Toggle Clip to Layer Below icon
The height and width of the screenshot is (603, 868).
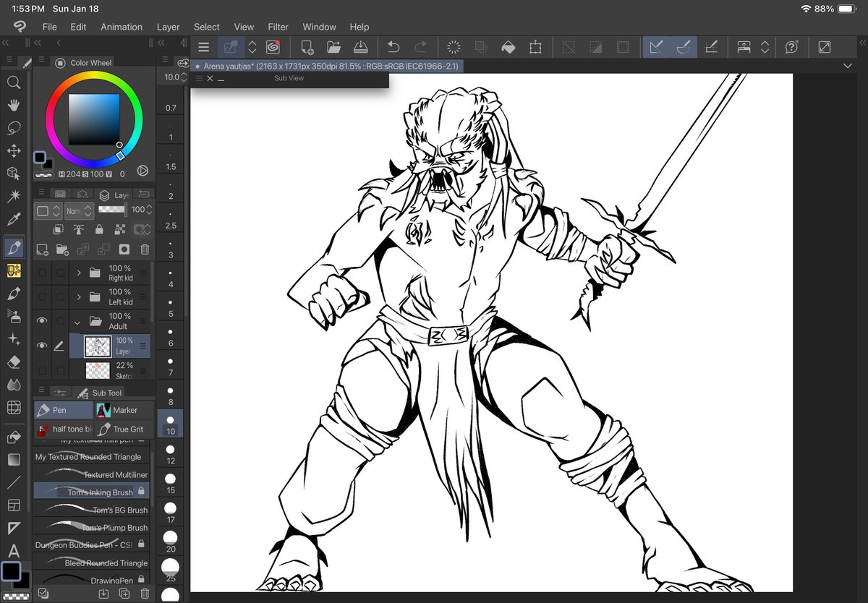(x=59, y=230)
